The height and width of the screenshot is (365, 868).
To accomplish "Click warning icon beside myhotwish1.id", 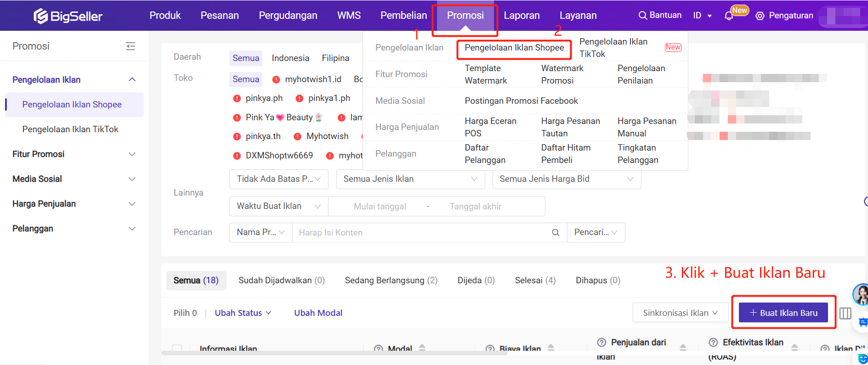I will pos(276,79).
